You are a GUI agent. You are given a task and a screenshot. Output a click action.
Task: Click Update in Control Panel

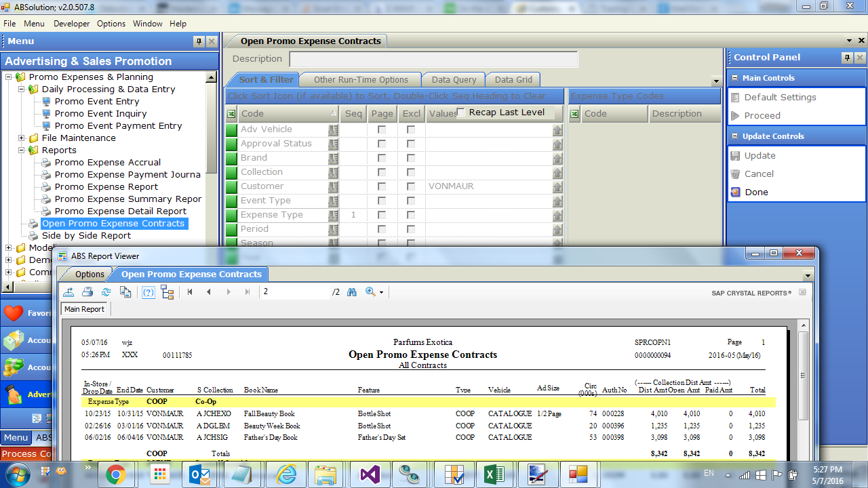[759, 155]
